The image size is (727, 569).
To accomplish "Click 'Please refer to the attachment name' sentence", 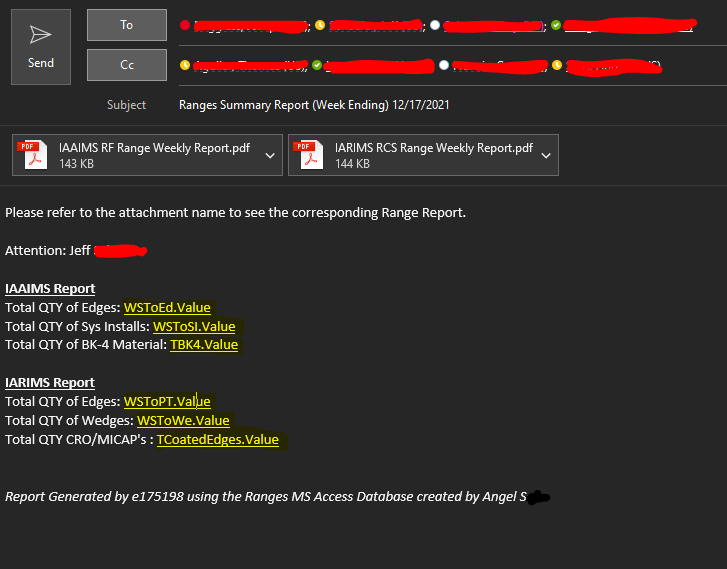I will [236, 213].
